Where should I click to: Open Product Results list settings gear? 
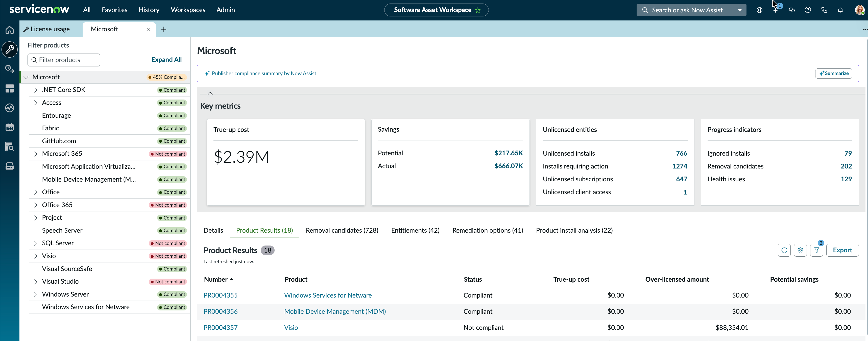(x=800, y=250)
